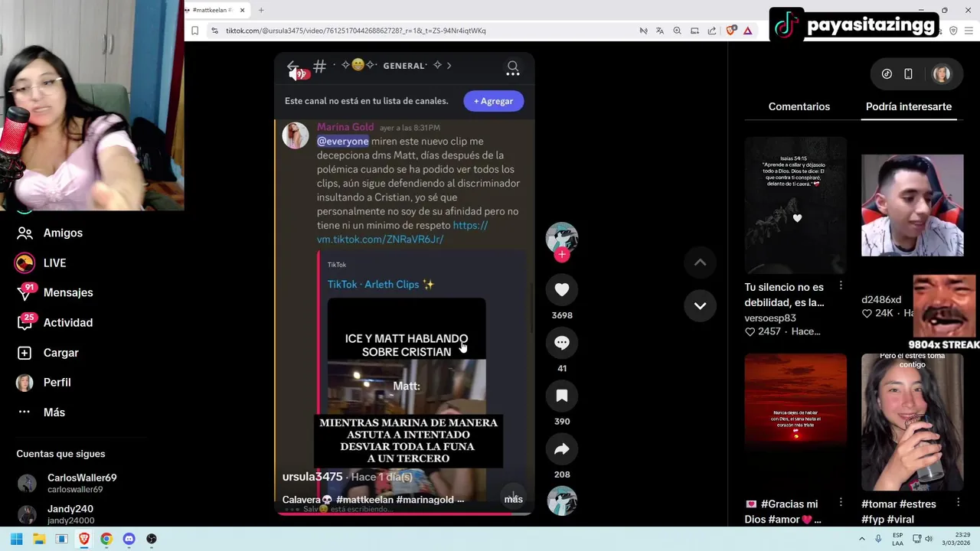Click zoom magnifier icon in address bar
Screen dimensions: 980x551
coord(677,31)
